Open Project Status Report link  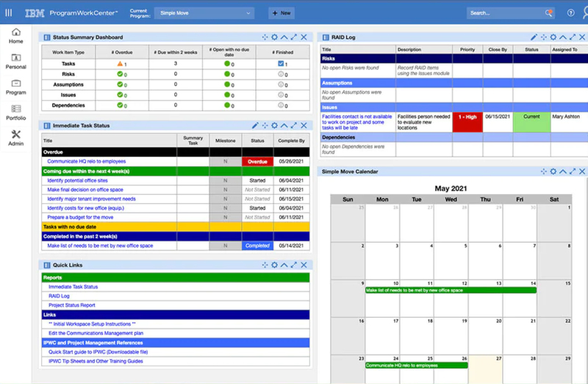tap(71, 305)
